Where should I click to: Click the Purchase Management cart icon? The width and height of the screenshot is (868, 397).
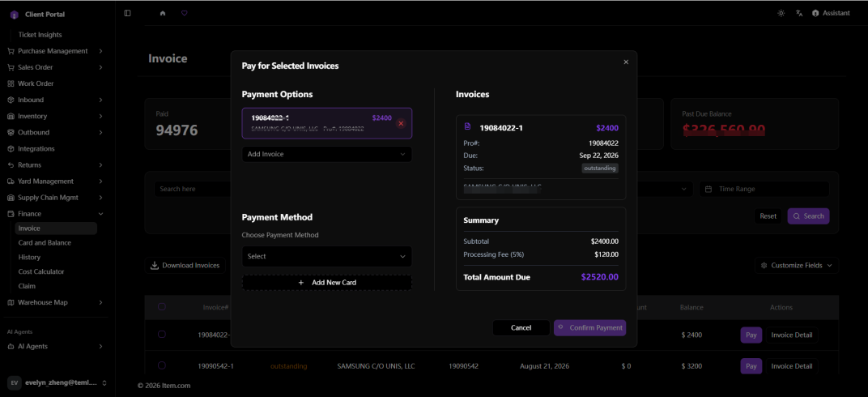click(x=11, y=51)
